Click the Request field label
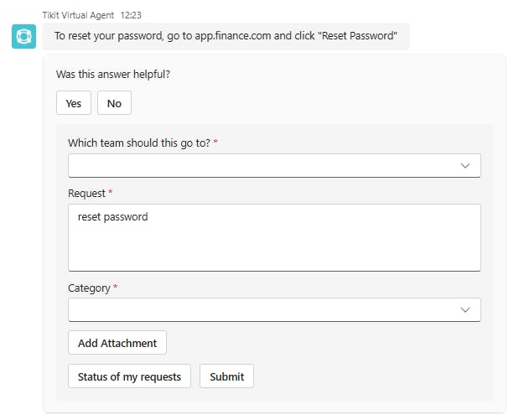The height and width of the screenshot is (420, 519). click(87, 193)
